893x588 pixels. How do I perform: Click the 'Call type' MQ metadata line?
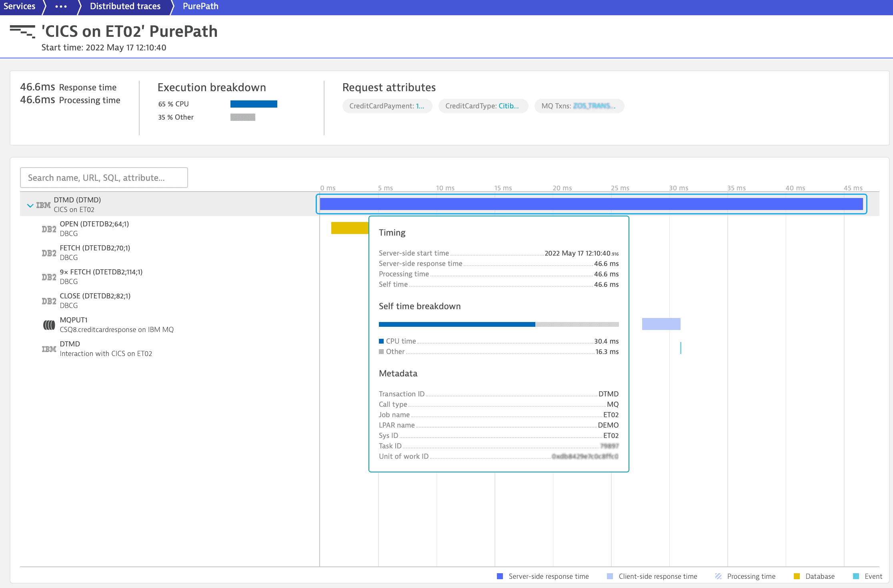499,404
